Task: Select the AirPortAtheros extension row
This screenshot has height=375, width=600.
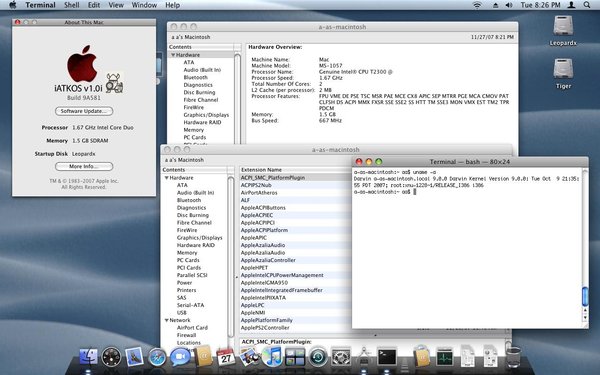Action: point(295,193)
